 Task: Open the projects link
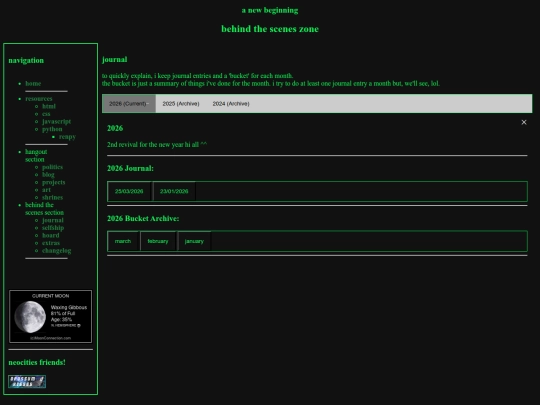pyautogui.click(x=53, y=182)
